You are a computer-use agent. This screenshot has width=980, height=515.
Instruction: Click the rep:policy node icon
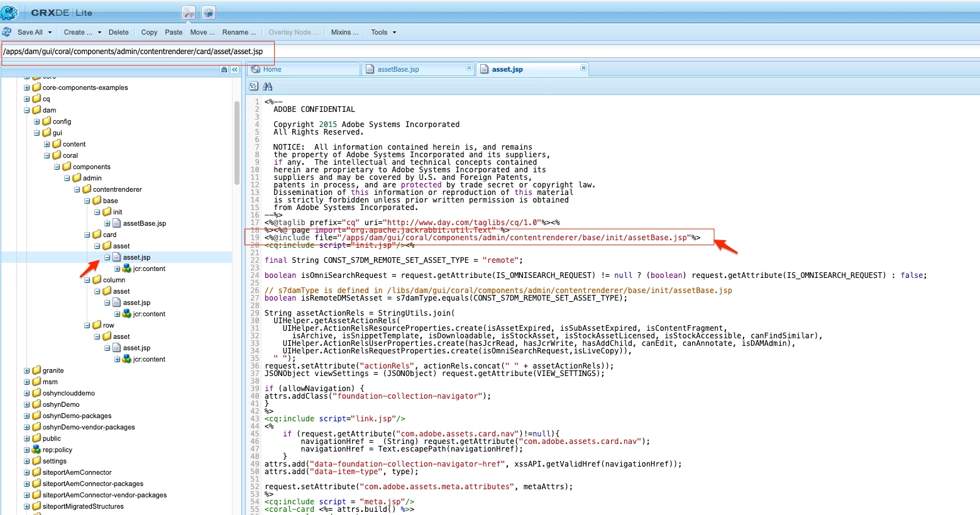point(36,450)
